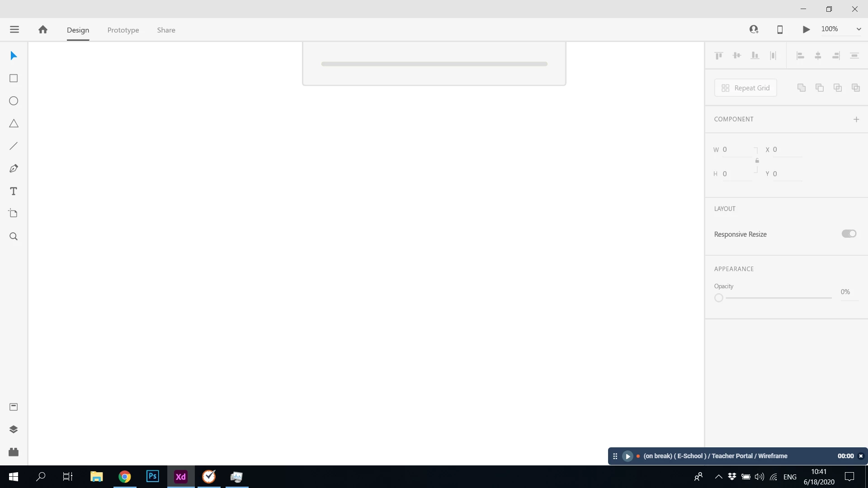Select the Pen tool
The height and width of the screenshot is (488, 868).
click(14, 169)
